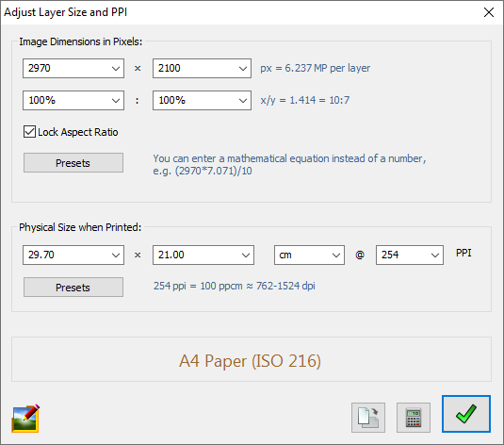Close the Adjust Layer Size dialog
Viewport: 504px width, 445px height.
tap(489, 12)
